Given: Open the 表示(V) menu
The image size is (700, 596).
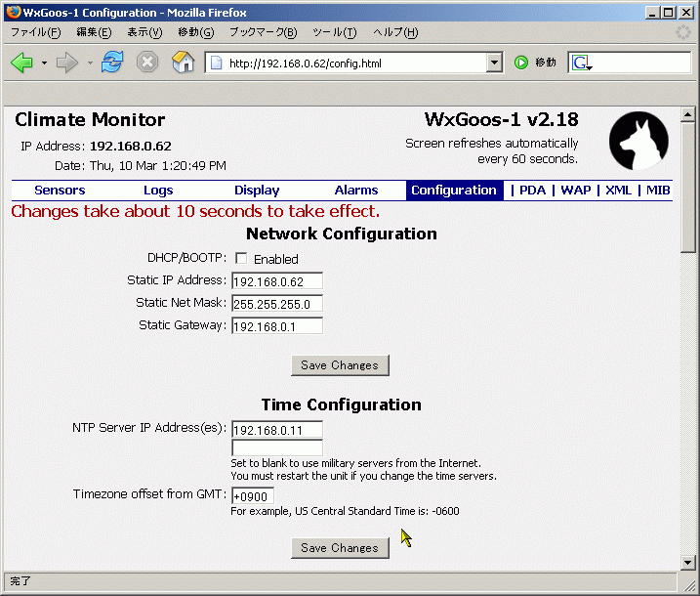Looking at the screenshot, I should pyautogui.click(x=144, y=32).
